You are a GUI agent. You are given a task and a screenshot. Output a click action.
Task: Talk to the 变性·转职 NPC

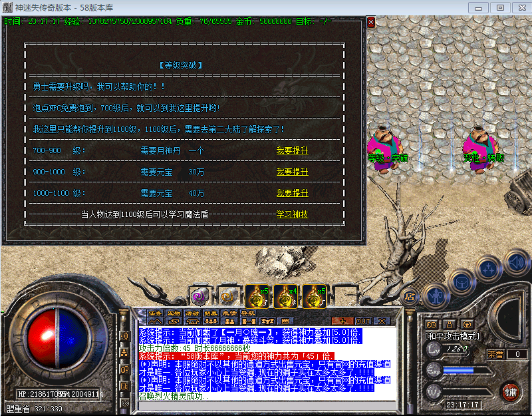[x=481, y=149]
